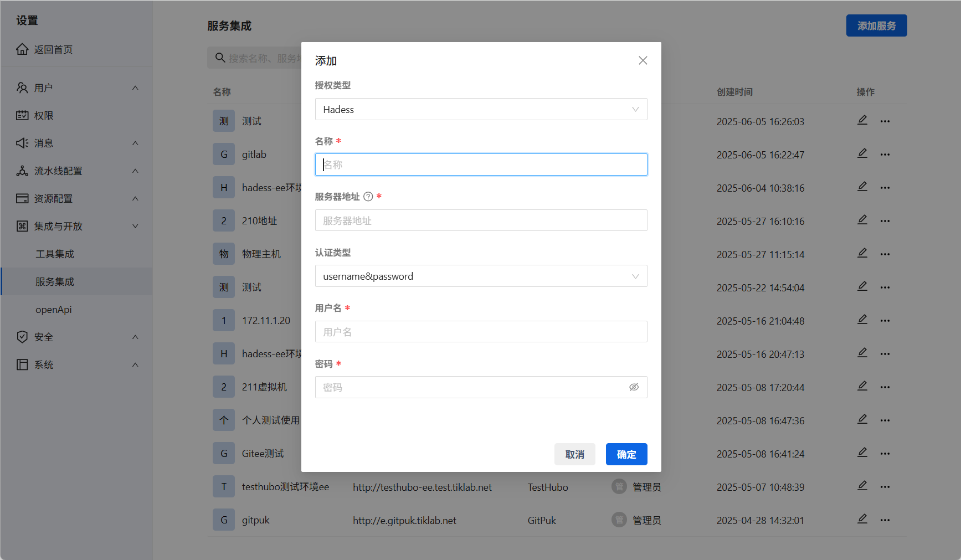The height and width of the screenshot is (560, 961).
Task: Click the 物理主机 row name
Action: click(261, 254)
